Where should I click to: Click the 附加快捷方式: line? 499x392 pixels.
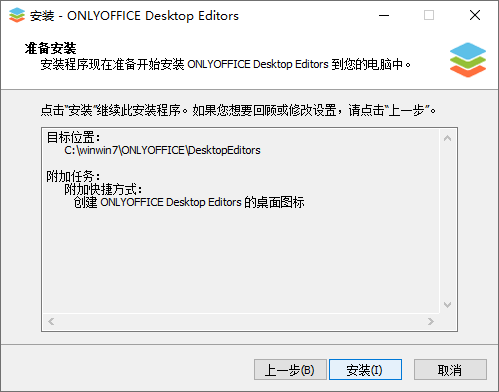point(103,189)
